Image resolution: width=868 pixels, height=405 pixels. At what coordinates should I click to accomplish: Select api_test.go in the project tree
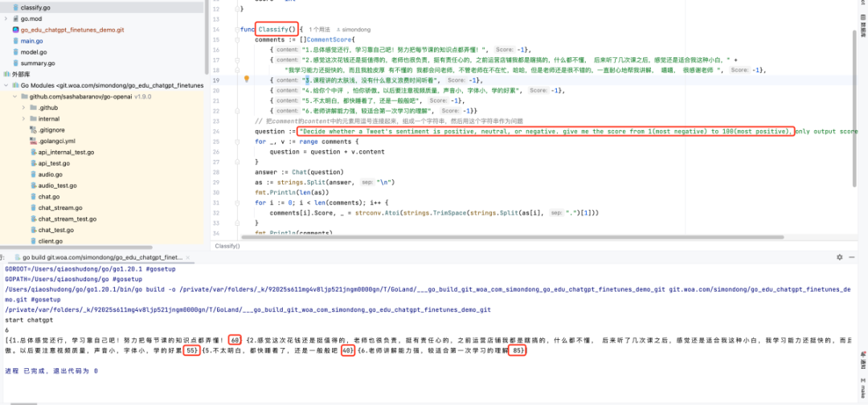[x=54, y=163]
